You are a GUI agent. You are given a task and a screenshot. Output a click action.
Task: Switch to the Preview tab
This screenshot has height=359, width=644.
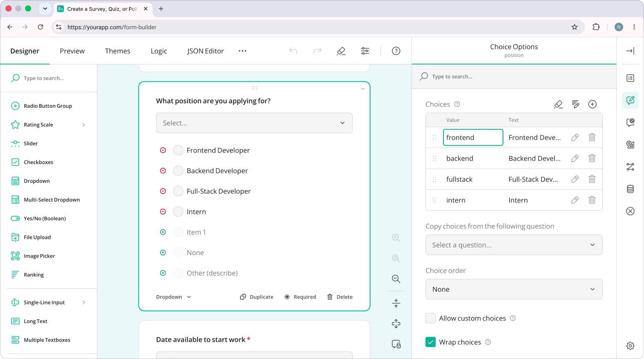point(72,51)
